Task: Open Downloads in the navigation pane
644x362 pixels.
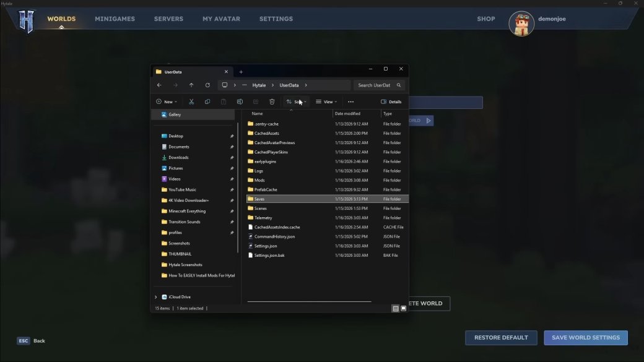Action: click(x=178, y=158)
